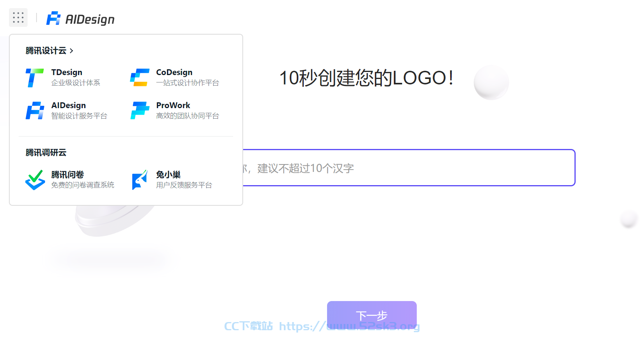Viewport: 644px width, 338px height.
Task: Click 高效的团队协同平台 description text
Action: [x=188, y=116]
